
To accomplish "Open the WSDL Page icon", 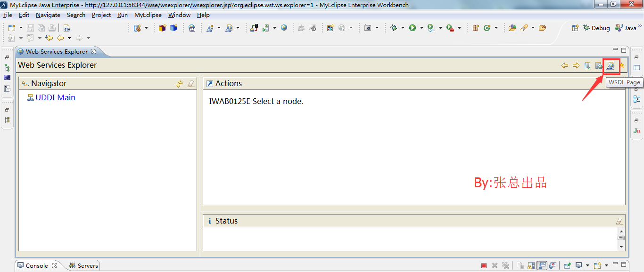I will [x=610, y=65].
